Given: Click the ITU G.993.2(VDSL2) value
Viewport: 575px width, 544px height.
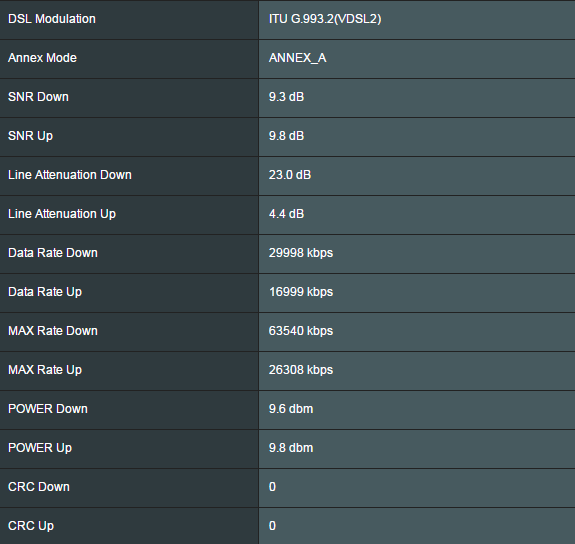Looking at the screenshot, I should [325, 19].
